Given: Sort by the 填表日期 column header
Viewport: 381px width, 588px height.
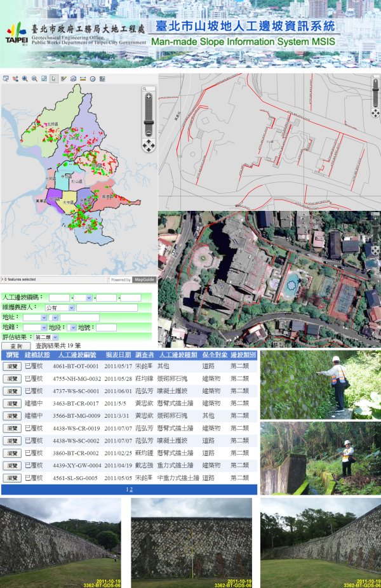Looking at the screenshot, I should (118, 354).
